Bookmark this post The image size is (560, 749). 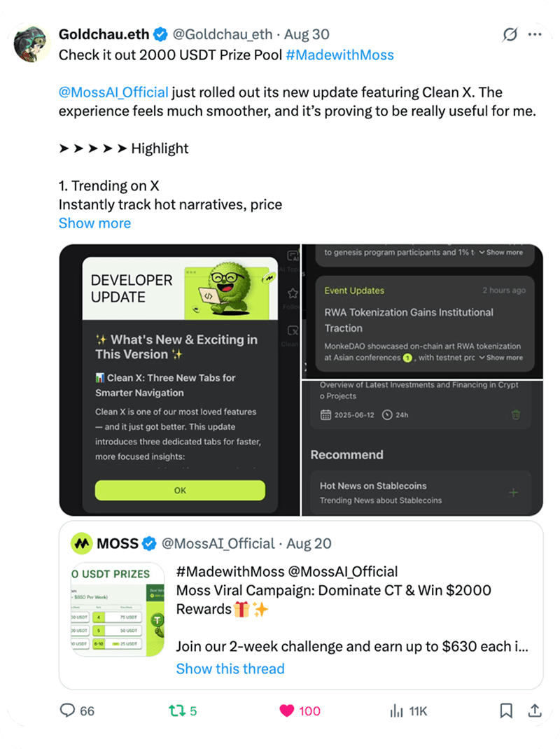pos(505,710)
